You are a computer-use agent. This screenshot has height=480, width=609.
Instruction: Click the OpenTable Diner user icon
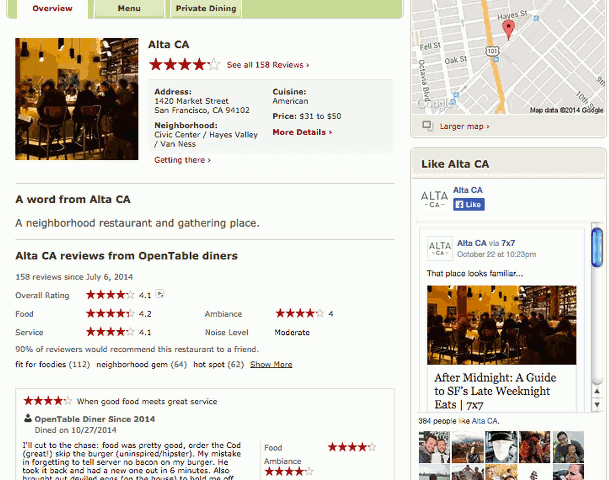(28, 418)
